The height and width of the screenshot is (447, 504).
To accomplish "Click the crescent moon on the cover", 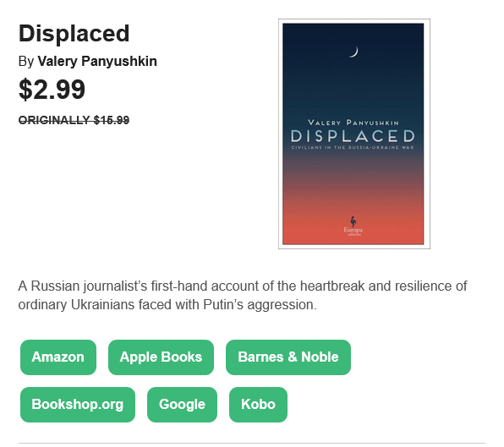I will [353, 52].
